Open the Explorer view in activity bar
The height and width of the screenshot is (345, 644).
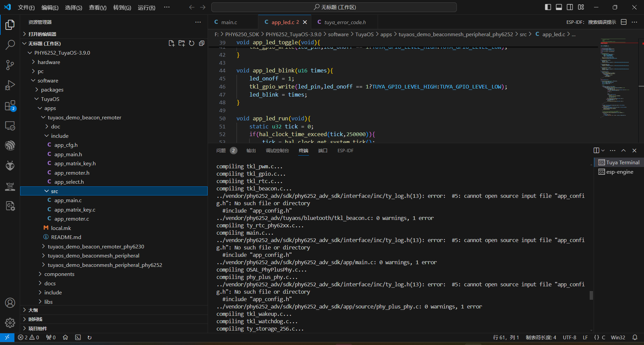pyautogui.click(x=10, y=24)
